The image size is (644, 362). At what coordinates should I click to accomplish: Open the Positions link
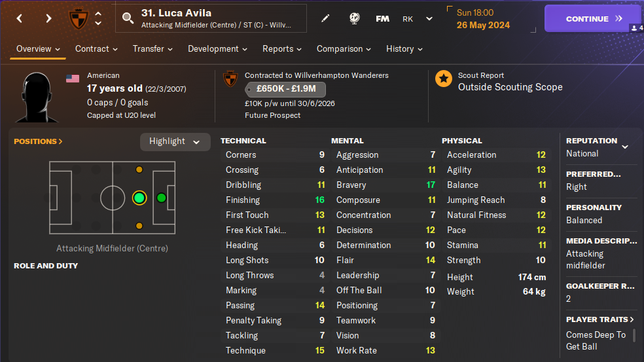click(38, 141)
